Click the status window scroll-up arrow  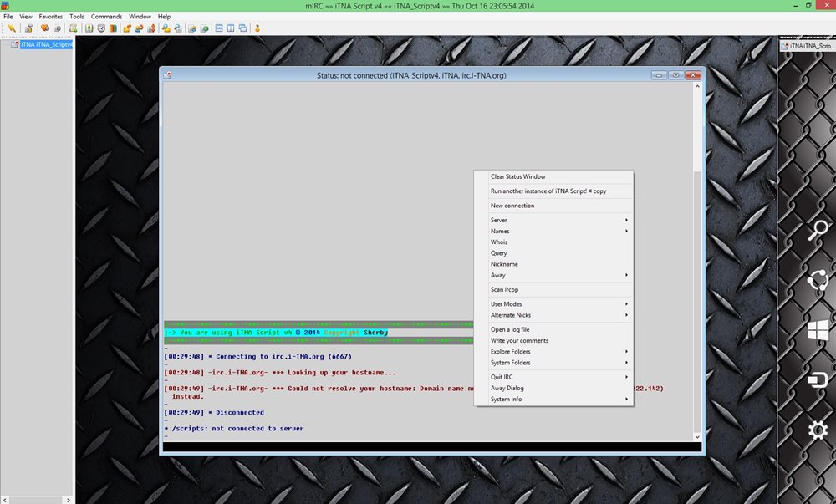click(697, 86)
